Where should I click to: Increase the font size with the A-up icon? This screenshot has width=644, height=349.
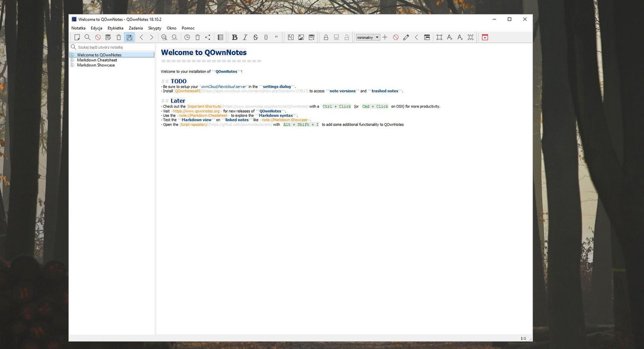pyautogui.click(x=450, y=37)
